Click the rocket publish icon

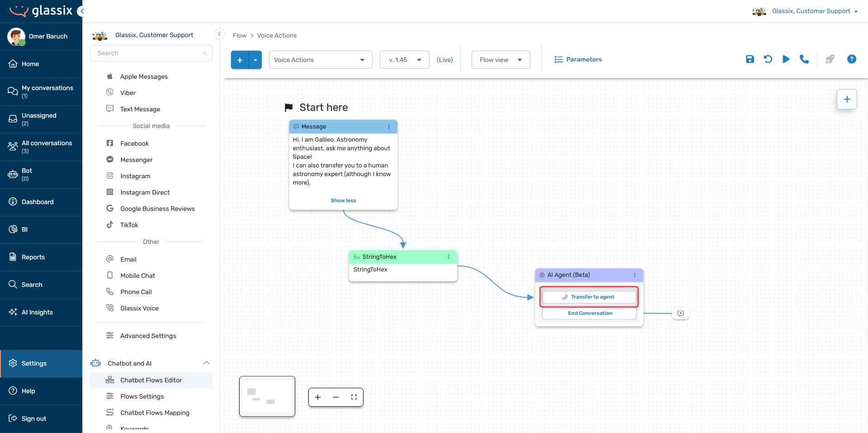click(x=830, y=59)
